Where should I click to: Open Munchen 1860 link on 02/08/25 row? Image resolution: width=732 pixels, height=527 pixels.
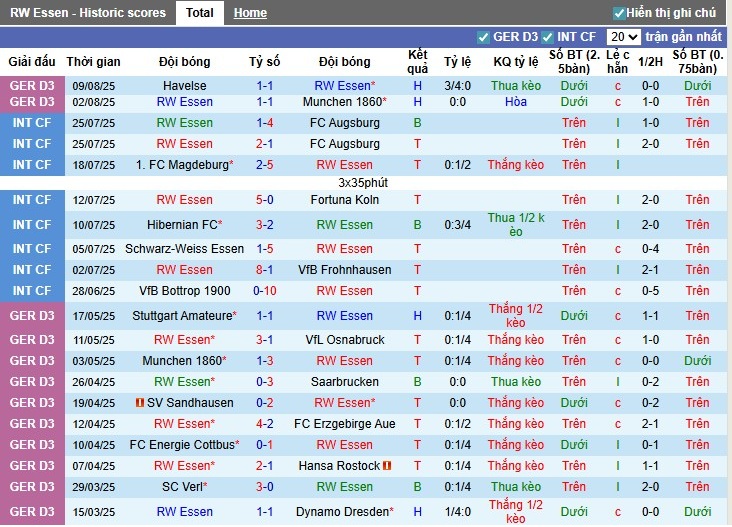tap(343, 102)
